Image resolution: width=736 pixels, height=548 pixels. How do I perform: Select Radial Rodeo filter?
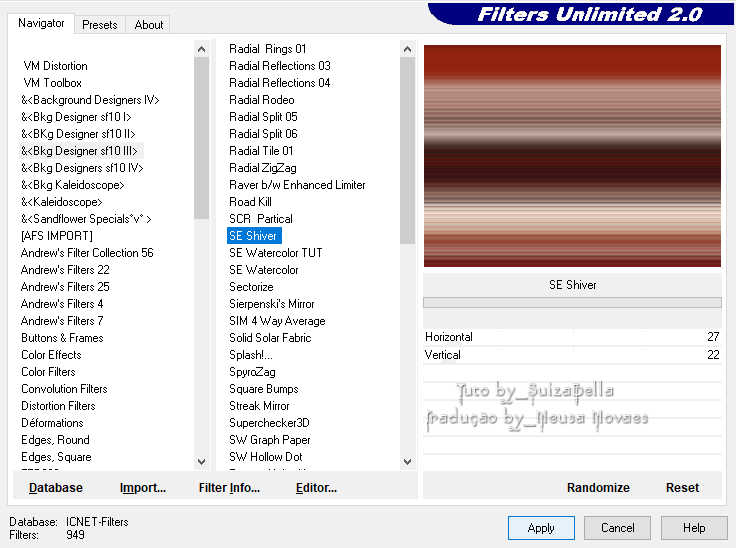[x=261, y=100]
